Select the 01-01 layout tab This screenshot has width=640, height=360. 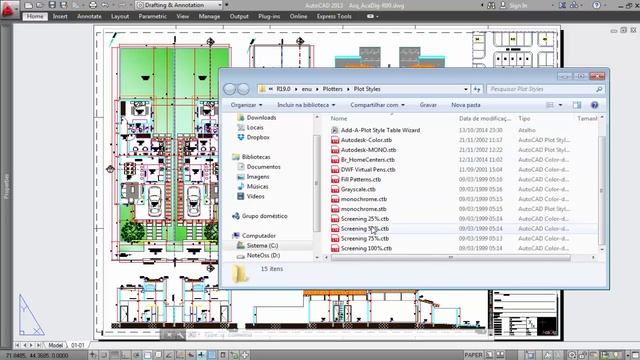click(x=78, y=345)
